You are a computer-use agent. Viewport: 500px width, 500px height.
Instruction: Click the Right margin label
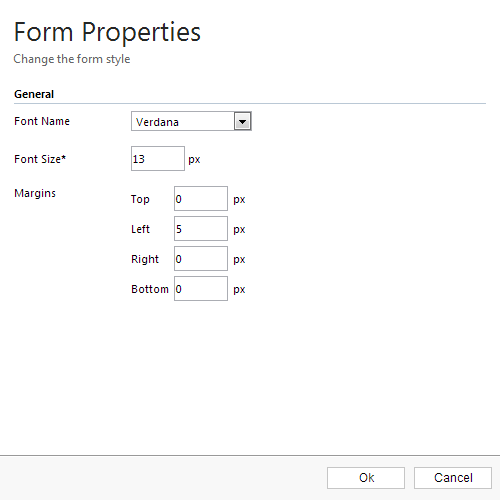click(145, 259)
